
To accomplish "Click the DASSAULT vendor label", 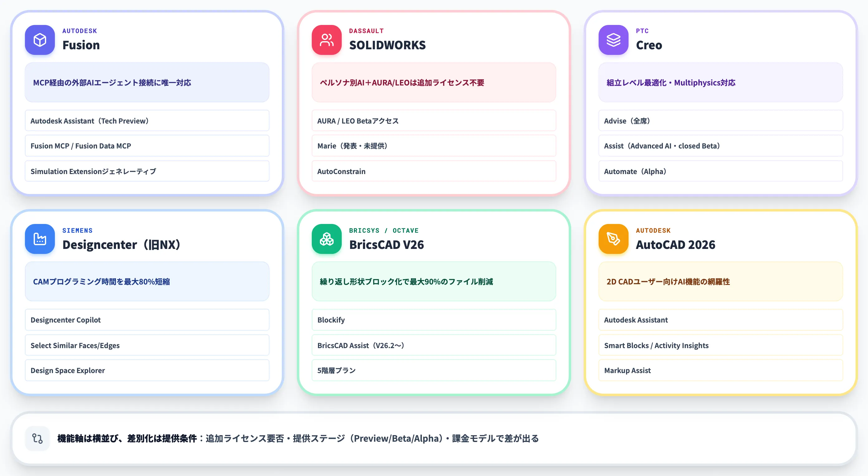I will 367,31.
